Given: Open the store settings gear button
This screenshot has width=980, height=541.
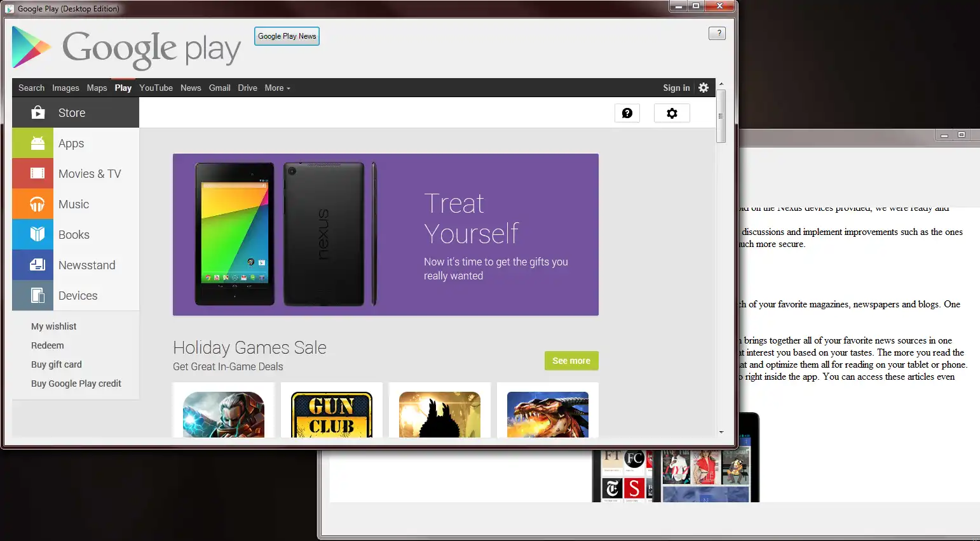Looking at the screenshot, I should (672, 113).
